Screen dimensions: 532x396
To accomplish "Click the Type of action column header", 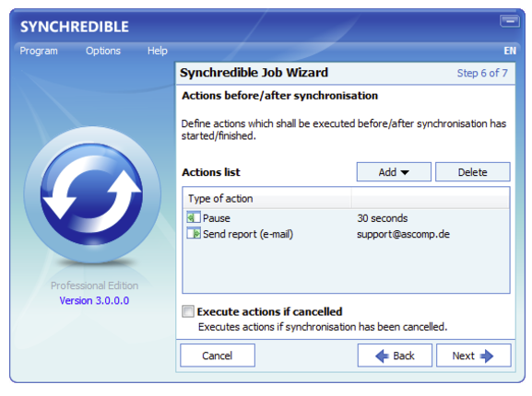I will (x=267, y=198).
